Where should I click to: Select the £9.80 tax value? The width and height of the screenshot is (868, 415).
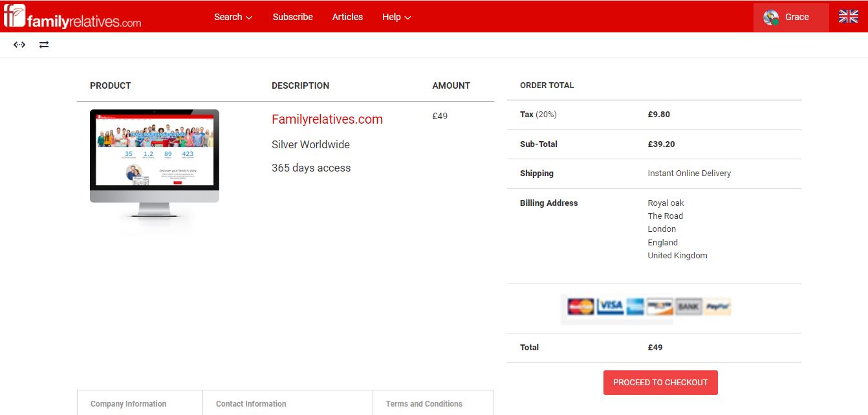click(659, 115)
